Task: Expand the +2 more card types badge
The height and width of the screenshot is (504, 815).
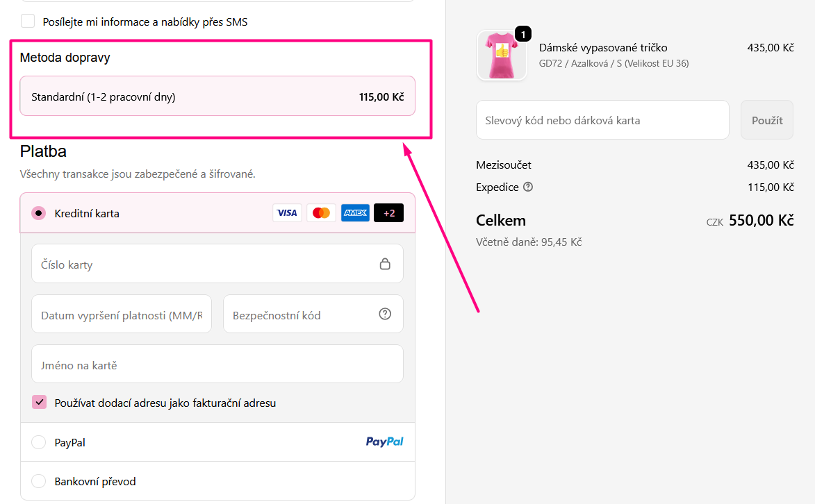Action: coord(388,213)
